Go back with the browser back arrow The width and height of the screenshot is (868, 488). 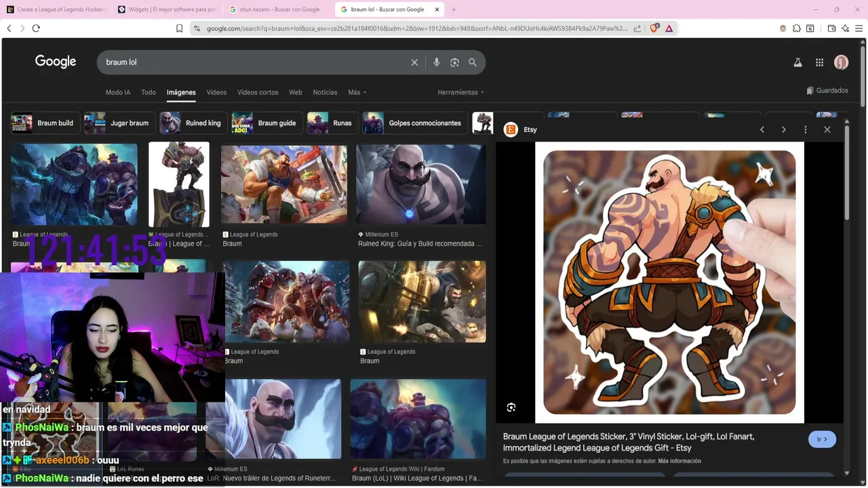click(9, 28)
